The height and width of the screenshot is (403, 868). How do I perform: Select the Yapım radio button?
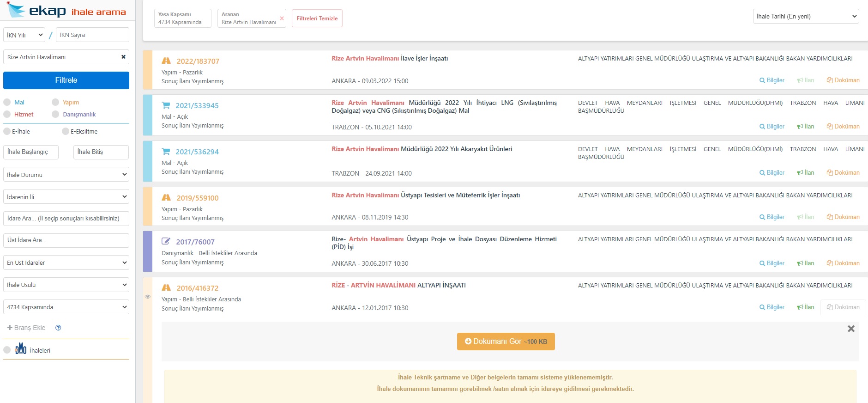[55, 102]
